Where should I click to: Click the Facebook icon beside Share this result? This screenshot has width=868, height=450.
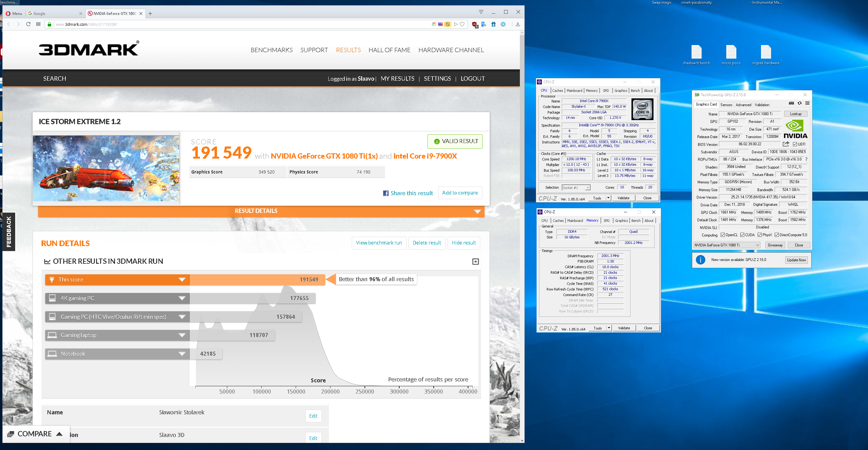click(x=386, y=193)
